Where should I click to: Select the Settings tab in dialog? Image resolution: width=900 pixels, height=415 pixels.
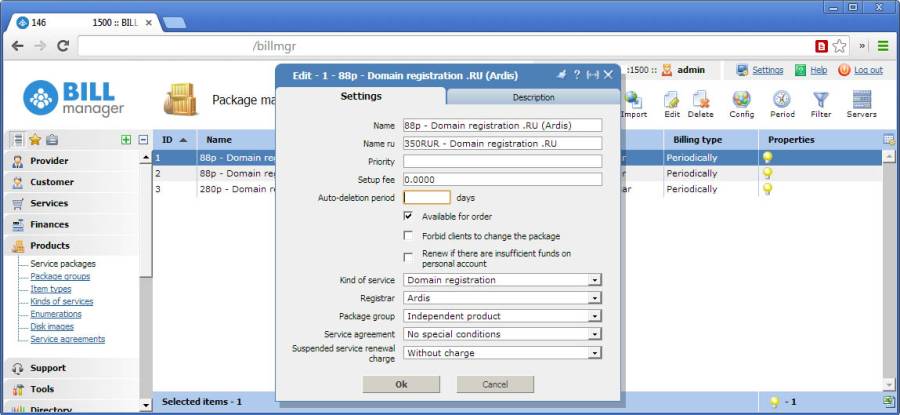[361, 96]
